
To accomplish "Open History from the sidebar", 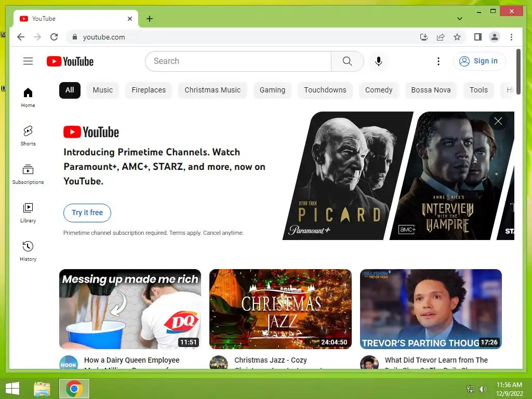I will (x=28, y=251).
